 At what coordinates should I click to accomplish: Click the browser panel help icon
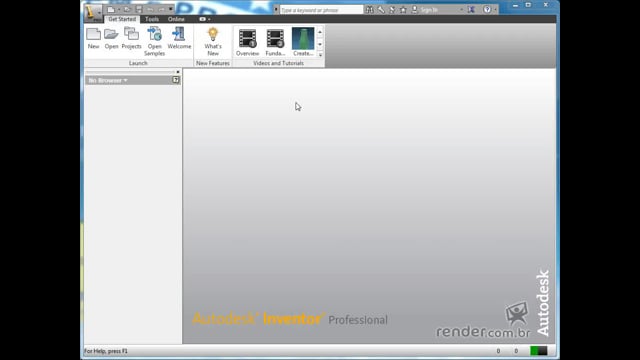coord(176,80)
